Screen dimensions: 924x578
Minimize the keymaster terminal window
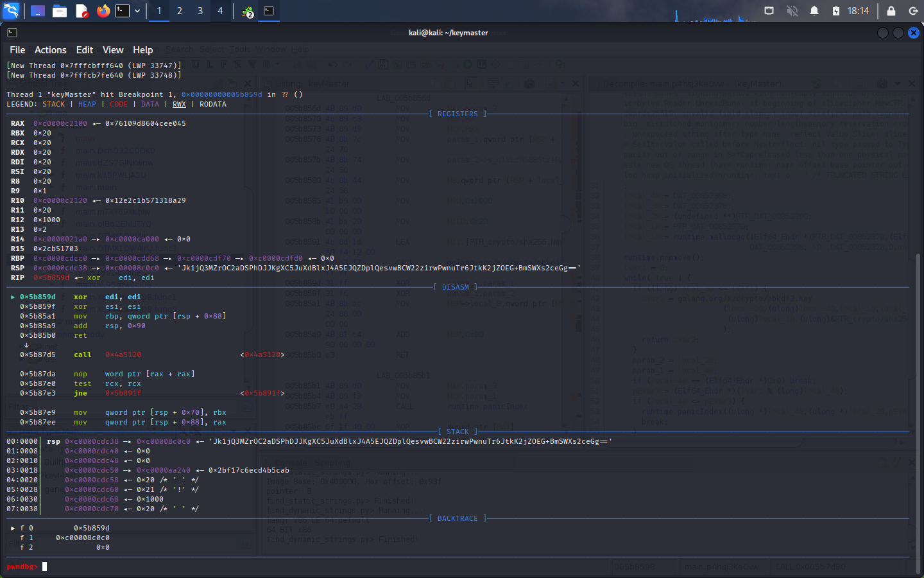(x=883, y=33)
